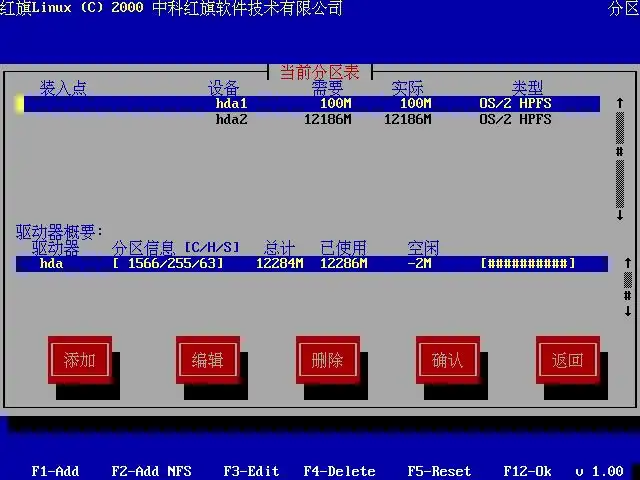Click the partition table scrollbar # thumb
The height and width of the screenshot is (480, 640).
(620, 152)
